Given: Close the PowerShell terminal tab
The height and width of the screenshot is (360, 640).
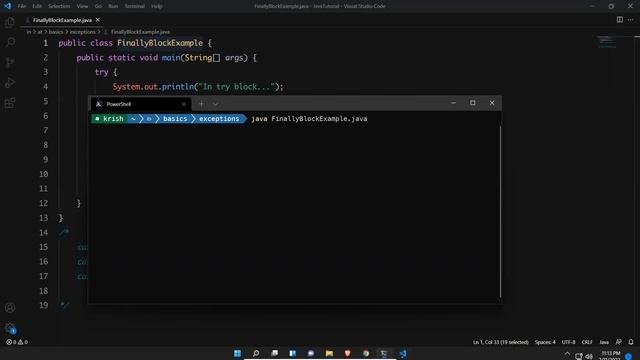Looking at the screenshot, I should pos(184,104).
